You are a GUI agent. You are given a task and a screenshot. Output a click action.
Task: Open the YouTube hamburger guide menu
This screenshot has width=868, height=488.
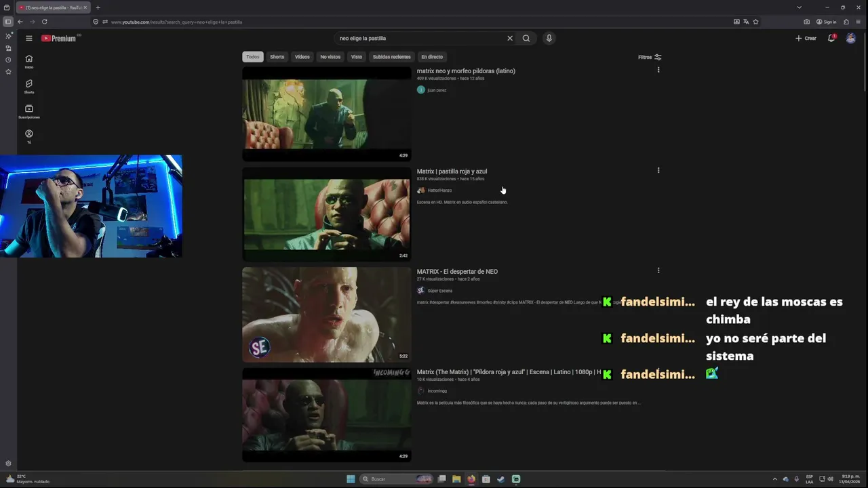coord(28,38)
